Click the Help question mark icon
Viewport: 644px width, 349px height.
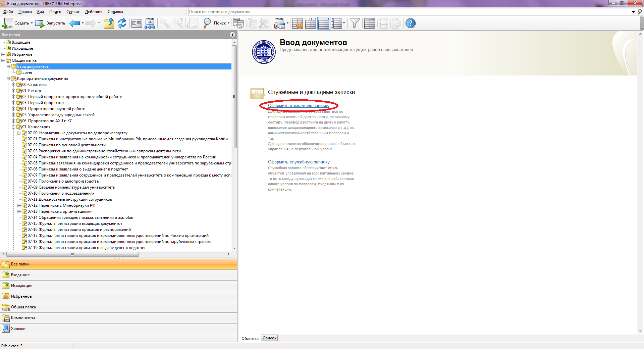[x=410, y=23]
